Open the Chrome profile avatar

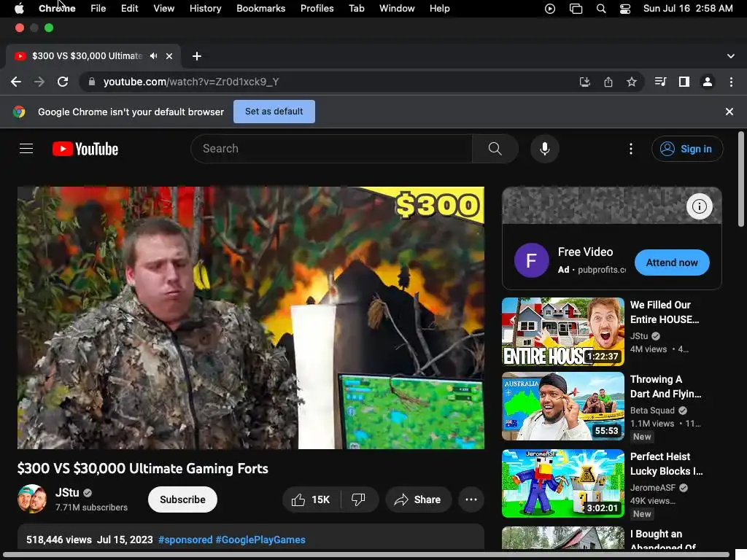(x=708, y=82)
